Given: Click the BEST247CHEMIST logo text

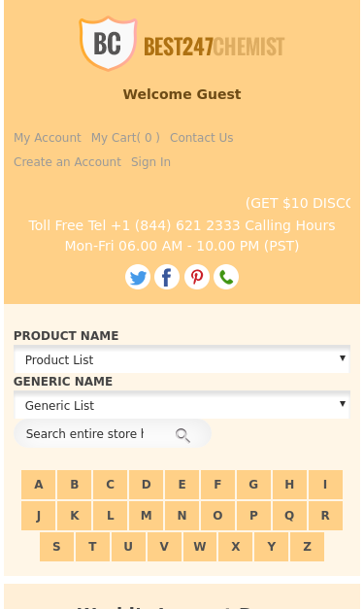Looking at the screenshot, I should click(x=215, y=47).
